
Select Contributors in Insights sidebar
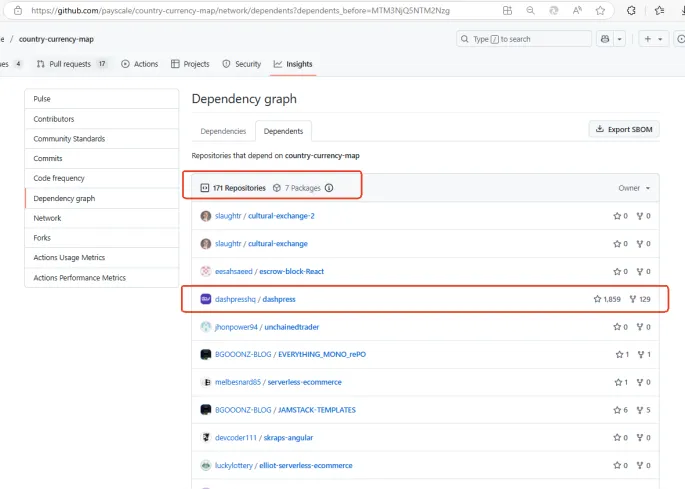click(102, 119)
